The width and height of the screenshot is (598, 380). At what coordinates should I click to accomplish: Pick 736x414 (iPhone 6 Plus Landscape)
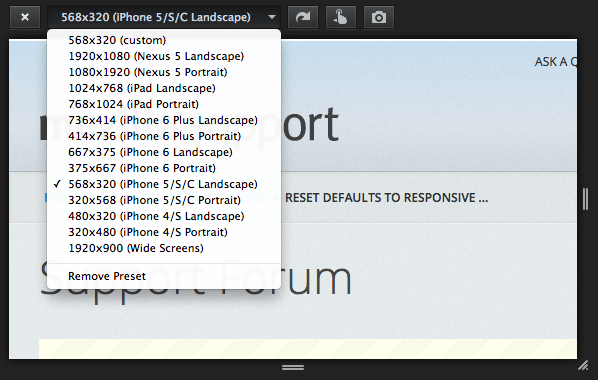164,120
